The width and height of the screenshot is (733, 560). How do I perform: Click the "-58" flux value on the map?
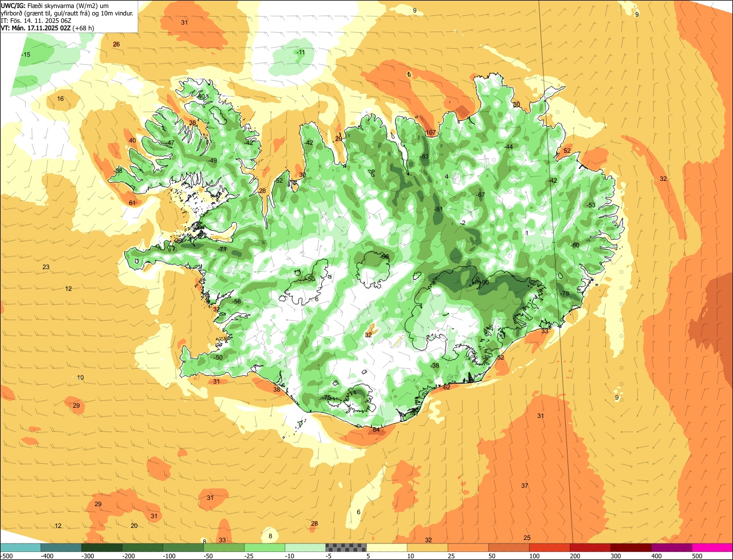tap(237, 302)
